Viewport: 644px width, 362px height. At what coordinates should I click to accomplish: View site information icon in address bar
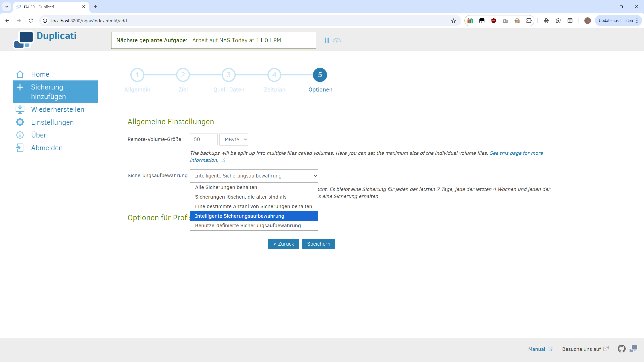pyautogui.click(x=45, y=21)
